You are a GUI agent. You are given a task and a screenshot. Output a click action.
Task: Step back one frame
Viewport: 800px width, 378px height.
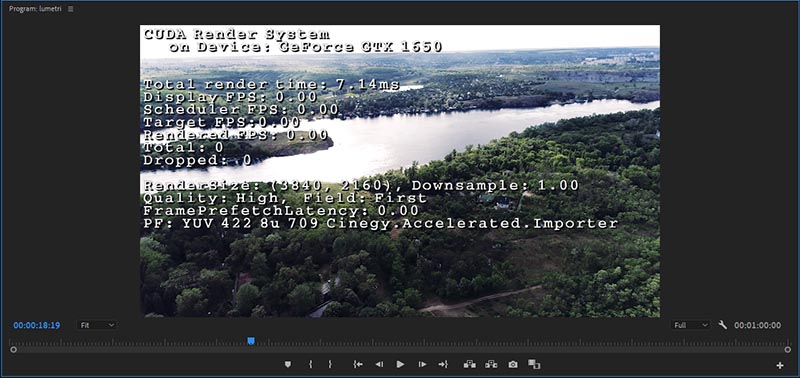(379, 364)
